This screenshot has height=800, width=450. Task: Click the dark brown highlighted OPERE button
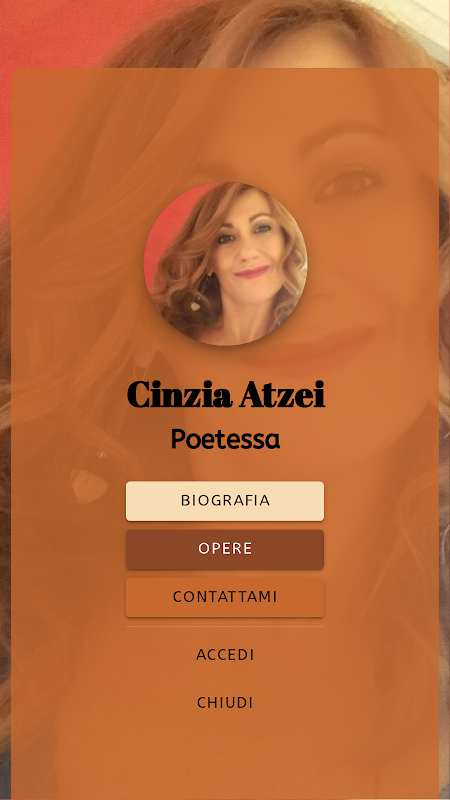point(225,549)
